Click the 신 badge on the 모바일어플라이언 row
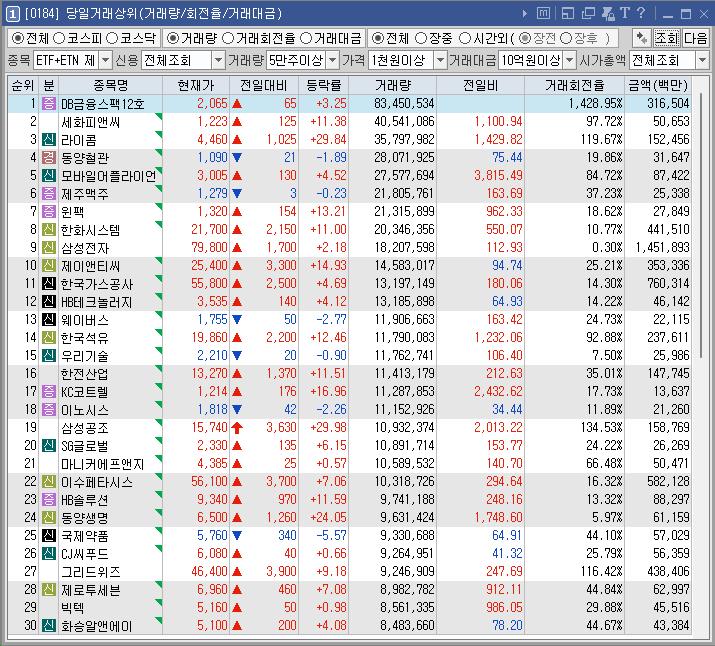 click(48, 176)
